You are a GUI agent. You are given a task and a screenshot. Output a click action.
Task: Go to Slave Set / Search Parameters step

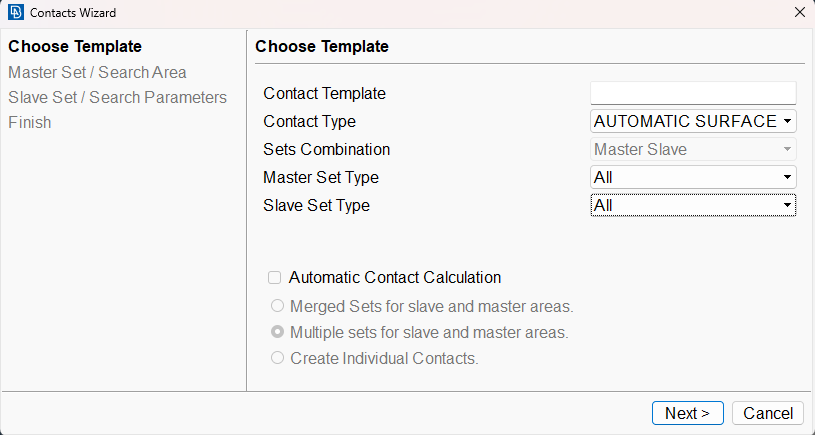(x=117, y=97)
